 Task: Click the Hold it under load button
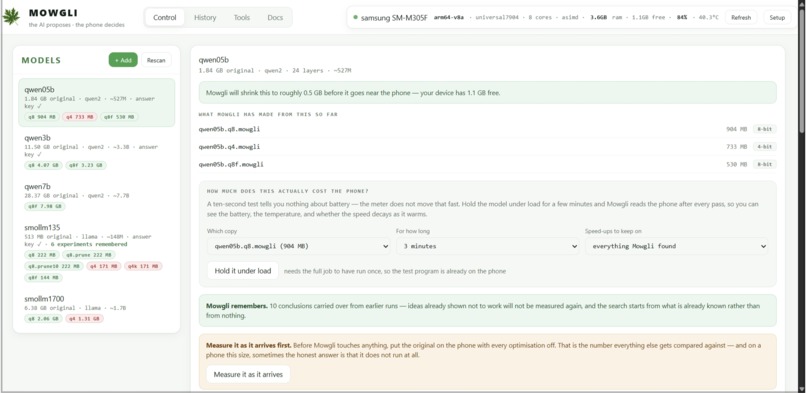point(243,271)
